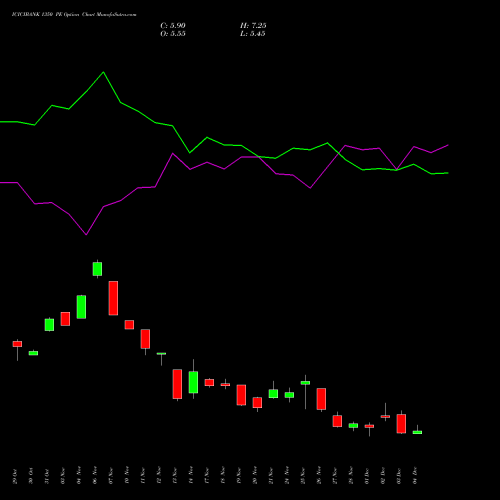Click the green candle above 21 Nov
Image resolution: width=500 pixels, height=500 pixels.
tap(273, 394)
